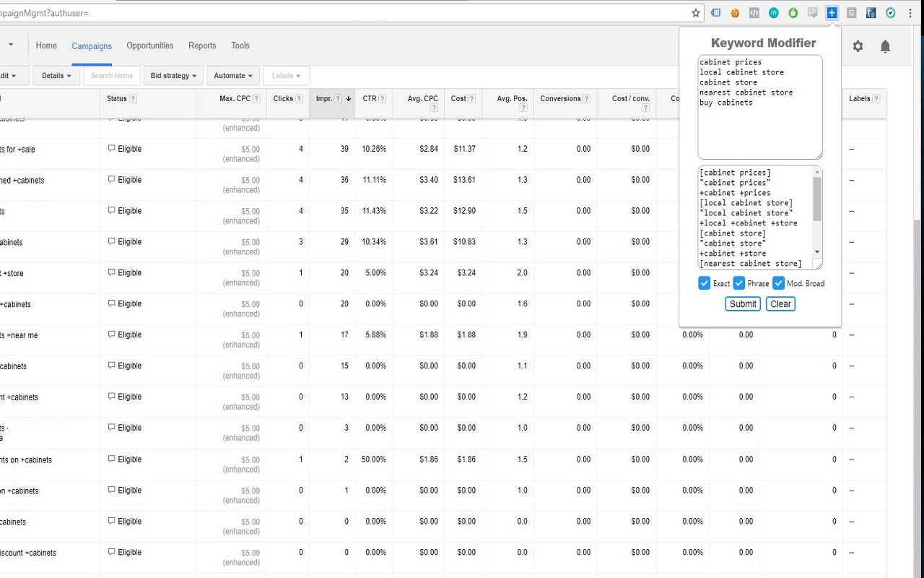Uncheck the Exact match checkbox
The image size is (924, 578).
click(705, 283)
